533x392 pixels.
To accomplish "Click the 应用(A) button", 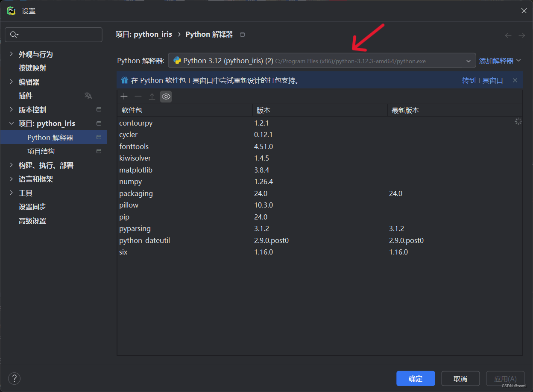I will [505, 379].
